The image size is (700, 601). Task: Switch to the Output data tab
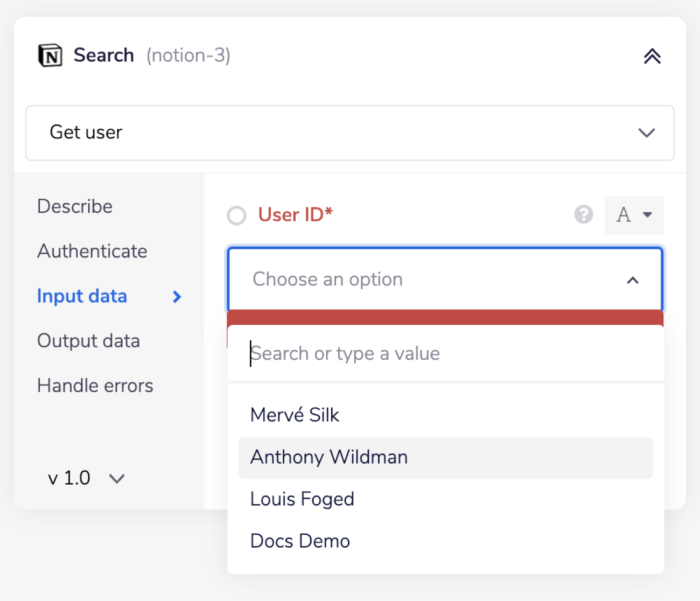tap(88, 340)
